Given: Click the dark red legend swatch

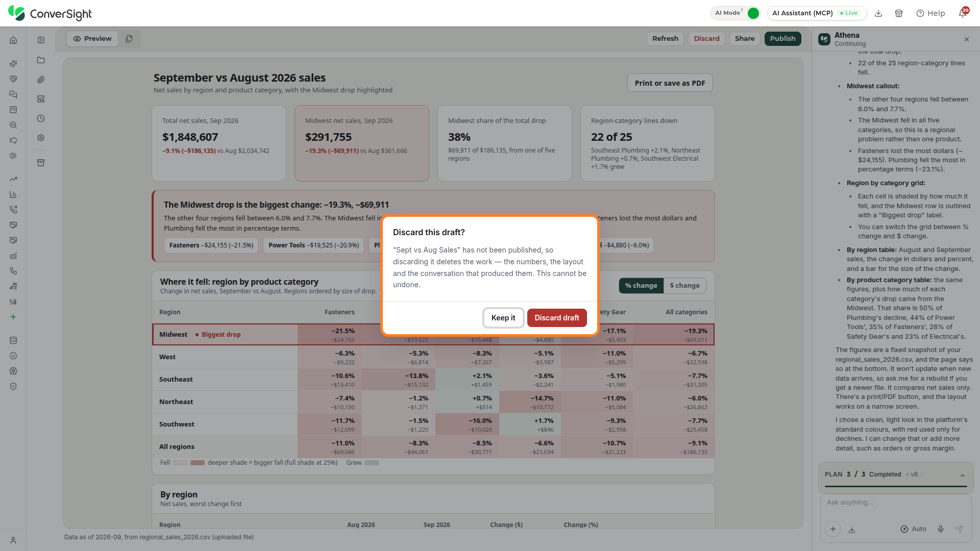Looking at the screenshot, I should coord(198,463).
